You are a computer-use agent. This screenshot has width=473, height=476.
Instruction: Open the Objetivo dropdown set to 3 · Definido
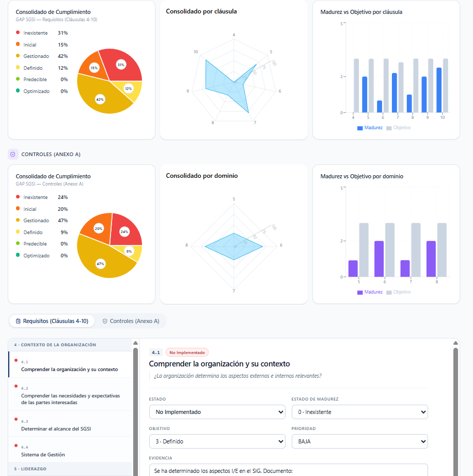point(217,441)
